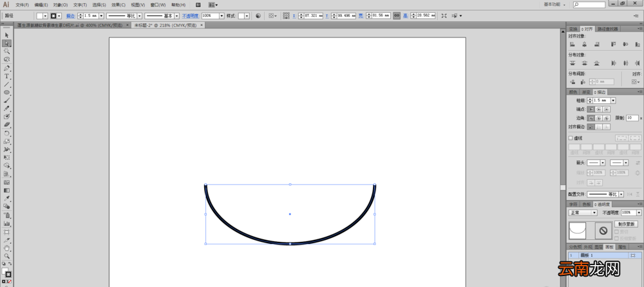
Task: Click the vertical distribute top icon
Action: click(x=572, y=63)
